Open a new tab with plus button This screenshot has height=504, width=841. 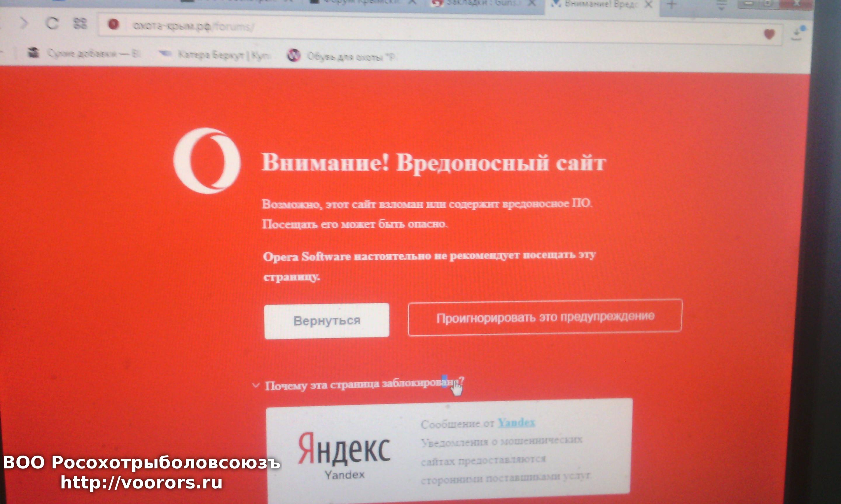[671, 4]
